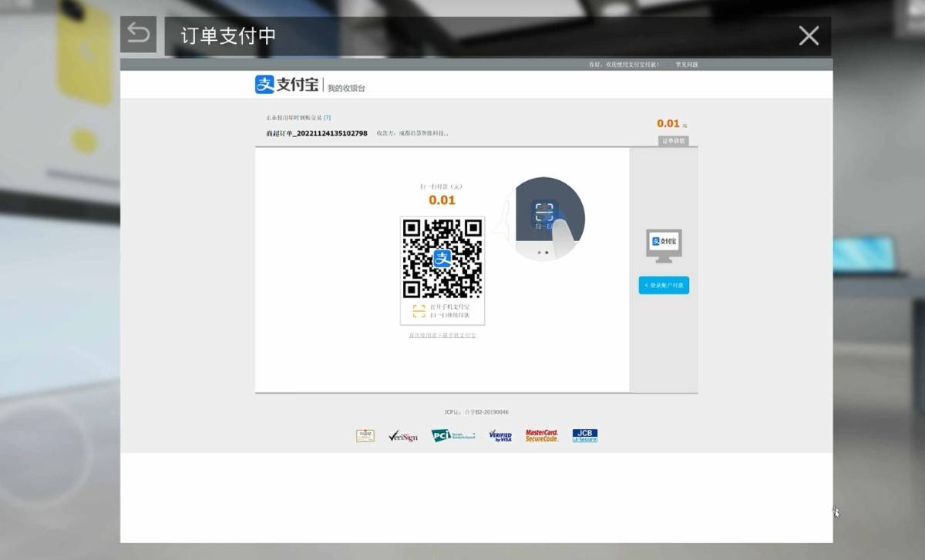925x560 pixels.
Task: Open the 常见问题 link in top bar
Action: pyautogui.click(x=687, y=65)
